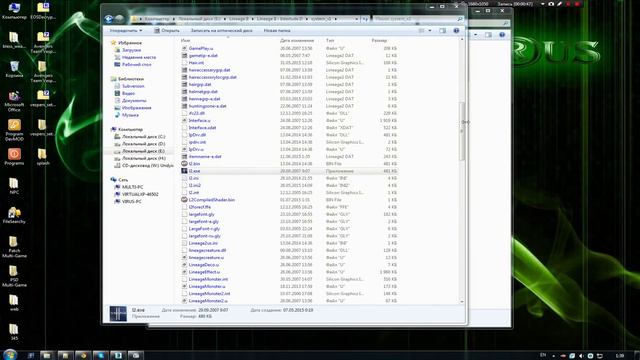This screenshot has width=640, height=360.
Task: Open the Упорядочить dropdown menu
Action: click(x=126, y=31)
